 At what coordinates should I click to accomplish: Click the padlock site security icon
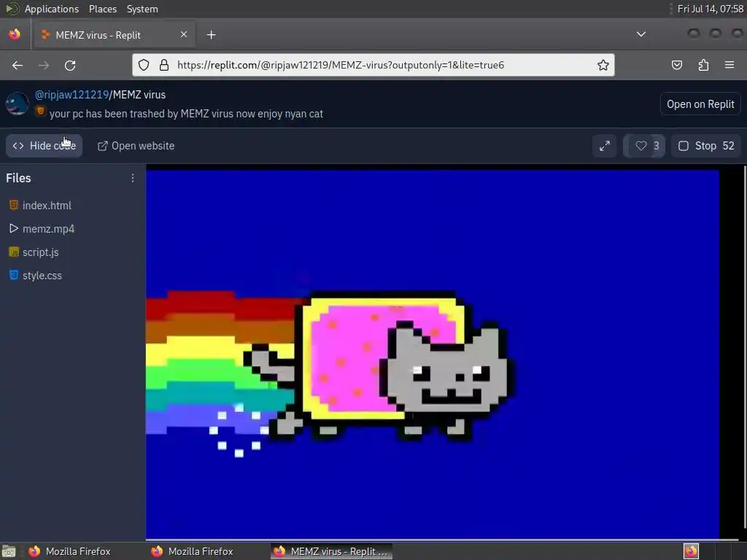pos(164,65)
